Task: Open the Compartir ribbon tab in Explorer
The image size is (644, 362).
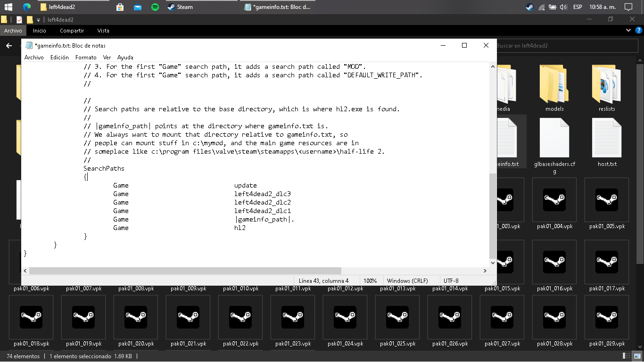Action: click(x=72, y=31)
